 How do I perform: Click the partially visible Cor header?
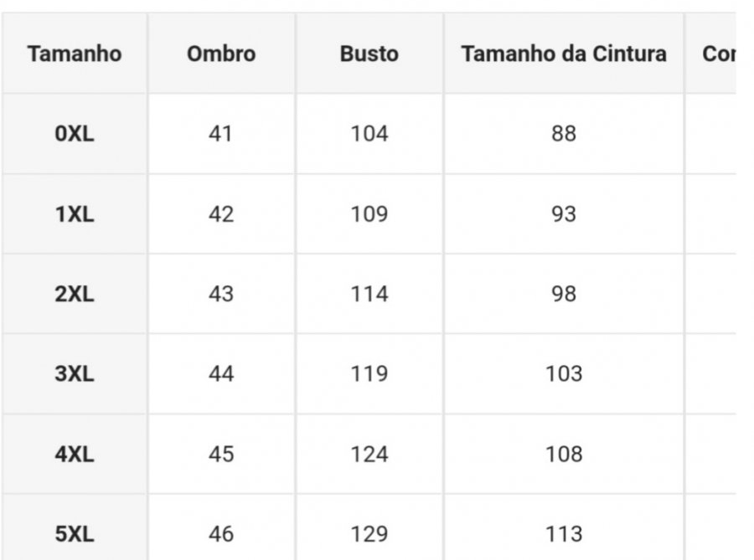(x=719, y=54)
